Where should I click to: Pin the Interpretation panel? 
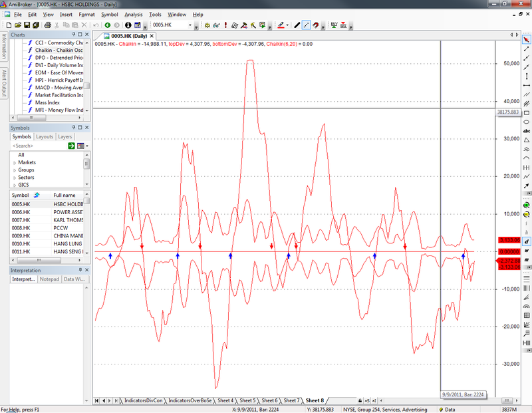(80, 270)
